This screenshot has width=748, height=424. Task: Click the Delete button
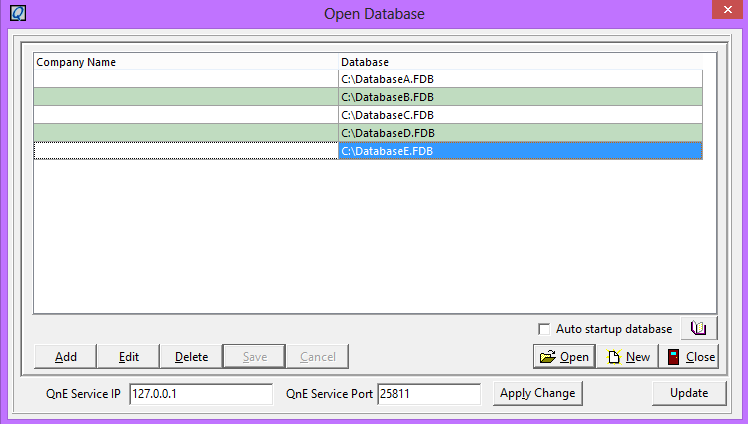coord(191,356)
